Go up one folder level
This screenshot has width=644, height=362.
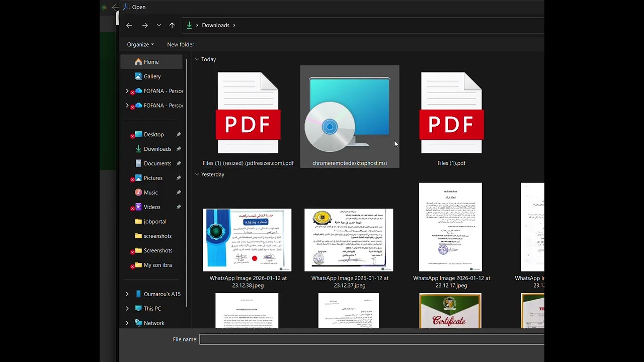172,25
